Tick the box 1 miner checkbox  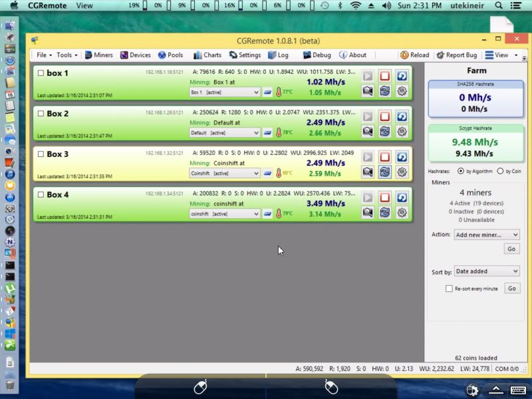[41, 73]
